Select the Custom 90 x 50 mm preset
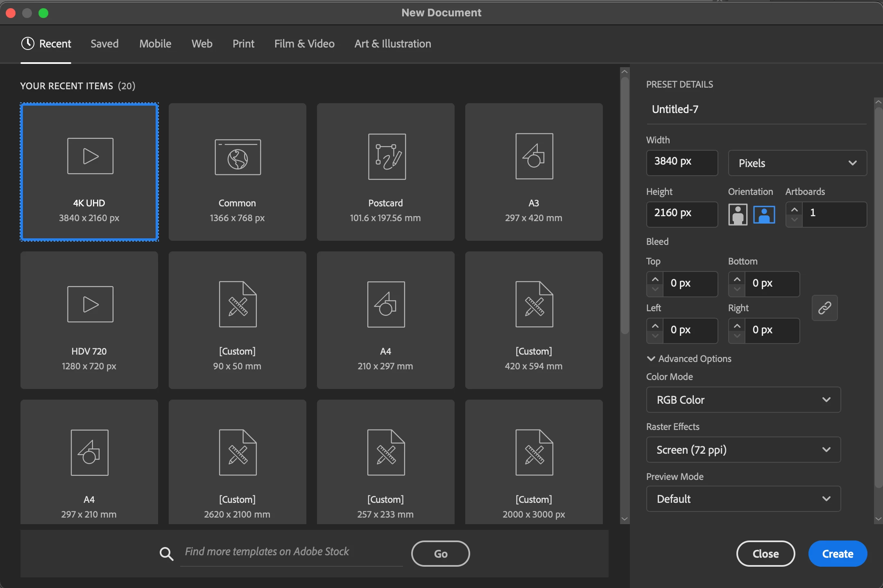The image size is (883, 588). [238, 320]
